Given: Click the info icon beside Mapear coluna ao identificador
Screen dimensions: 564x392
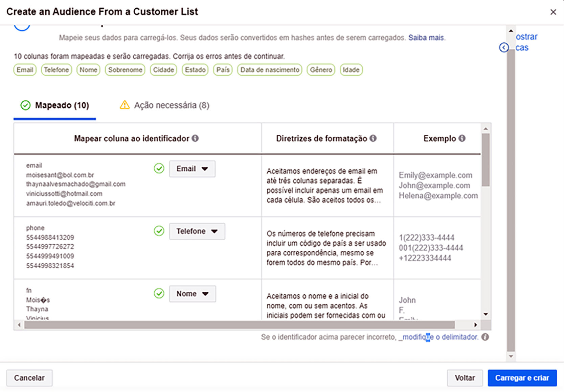Looking at the screenshot, I should [195, 138].
